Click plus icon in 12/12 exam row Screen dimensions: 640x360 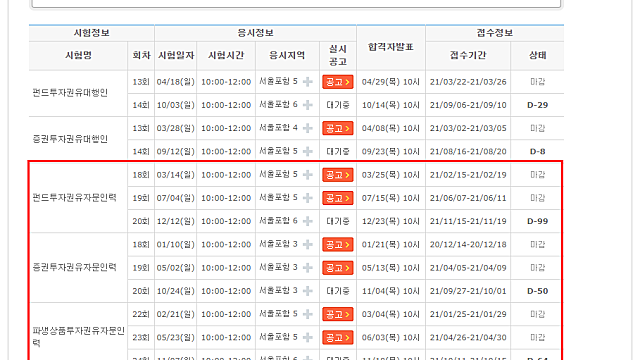pyautogui.click(x=308, y=221)
